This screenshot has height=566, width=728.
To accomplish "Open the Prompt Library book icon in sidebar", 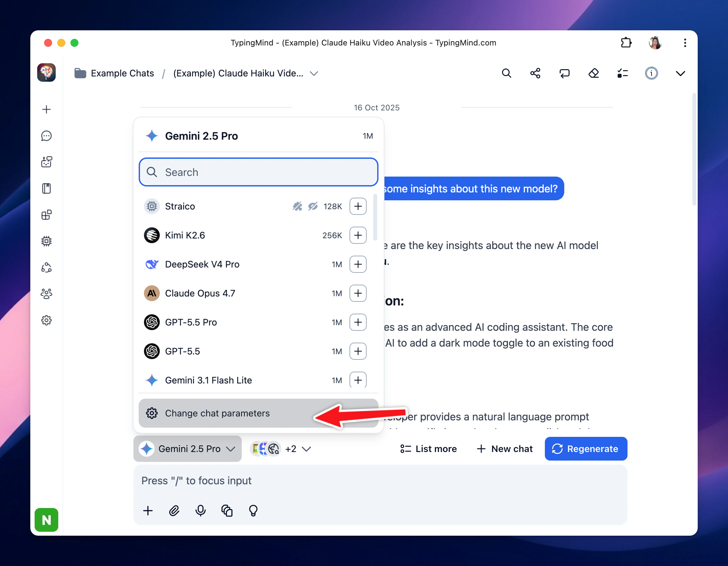I will click(46, 188).
